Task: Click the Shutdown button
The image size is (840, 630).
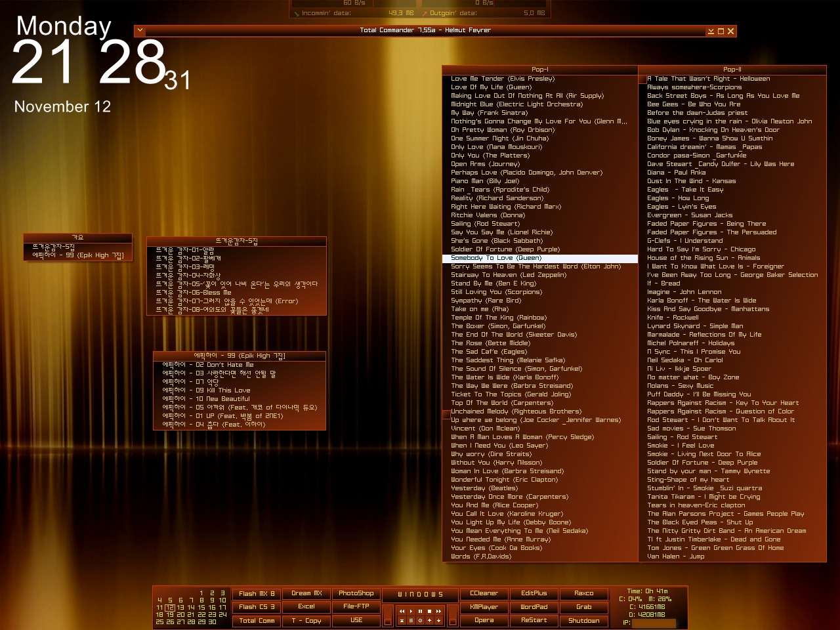Action: pos(584,621)
